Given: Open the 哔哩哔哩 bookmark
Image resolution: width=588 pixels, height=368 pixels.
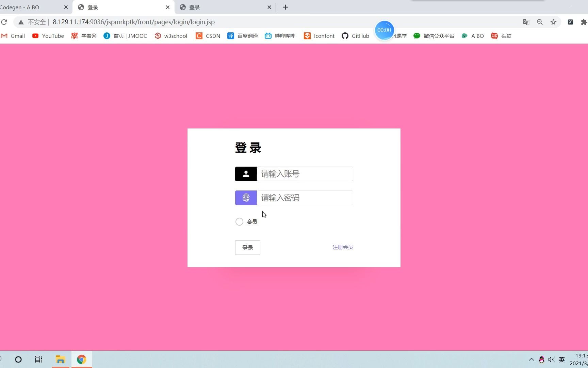Looking at the screenshot, I should [280, 36].
